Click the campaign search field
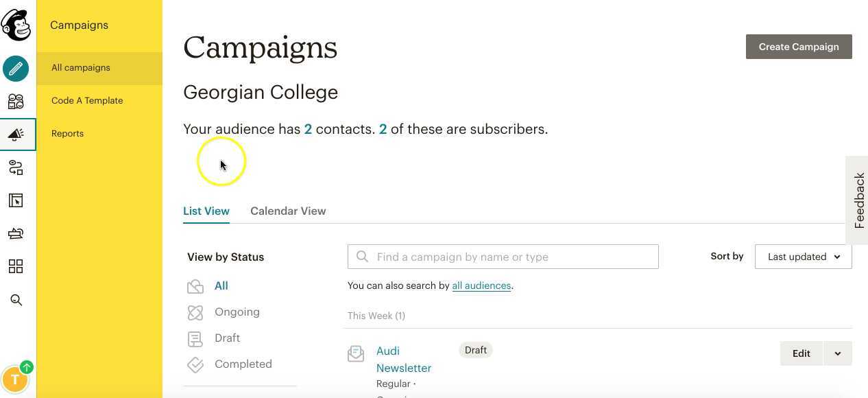This screenshot has height=398, width=868. coord(503,257)
